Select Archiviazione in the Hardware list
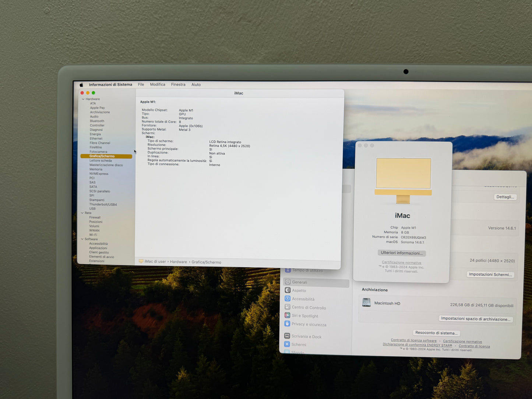The height and width of the screenshot is (399, 532). pyautogui.click(x=100, y=112)
